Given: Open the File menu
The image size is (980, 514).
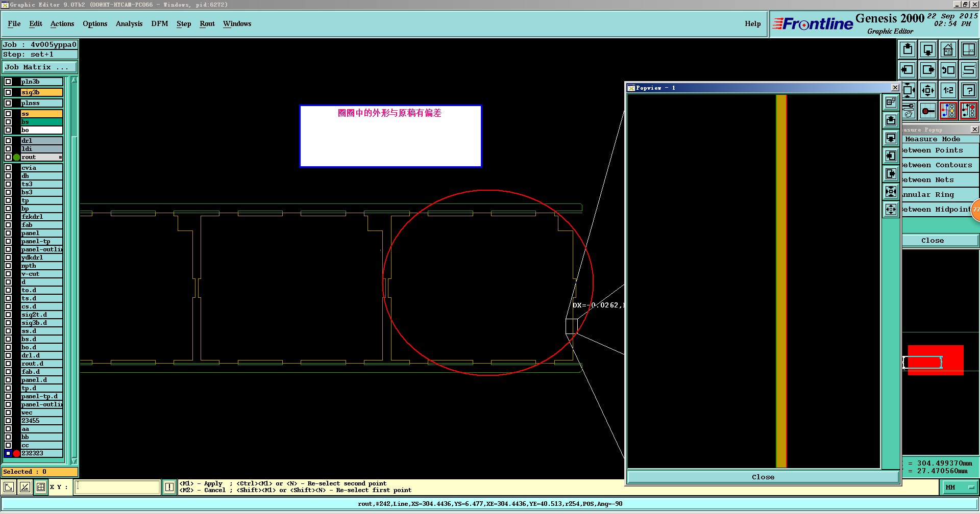Looking at the screenshot, I should (14, 23).
